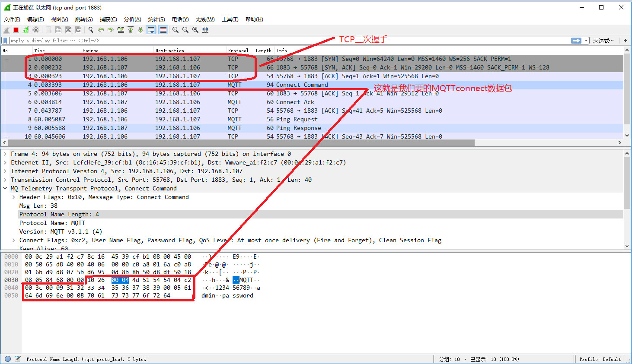
Task: Zoom out the packet text
Action: point(185,30)
